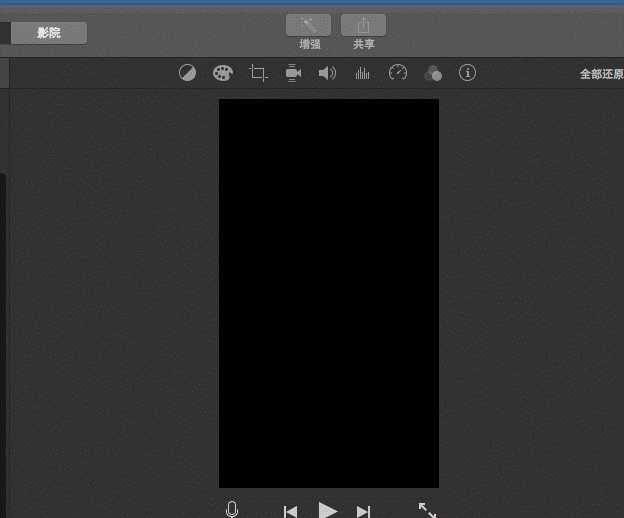Enter full screen playback mode

tap(428, 510)
